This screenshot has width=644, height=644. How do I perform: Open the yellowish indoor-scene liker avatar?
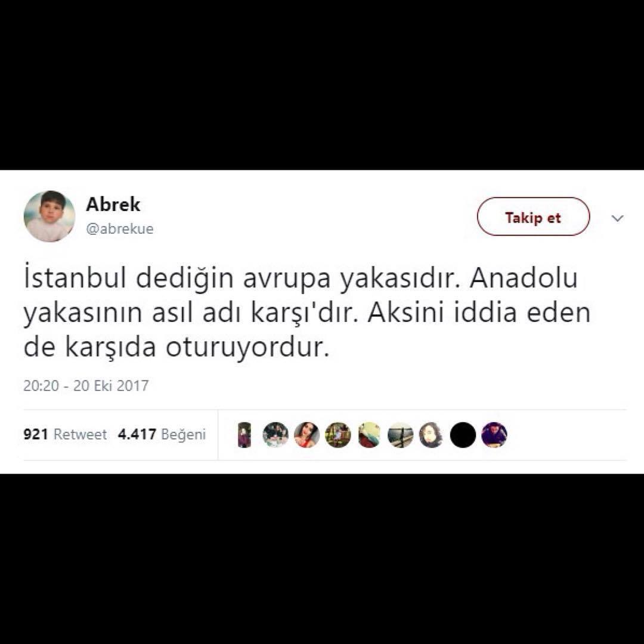pyautogui.click(x=338, y=435)
